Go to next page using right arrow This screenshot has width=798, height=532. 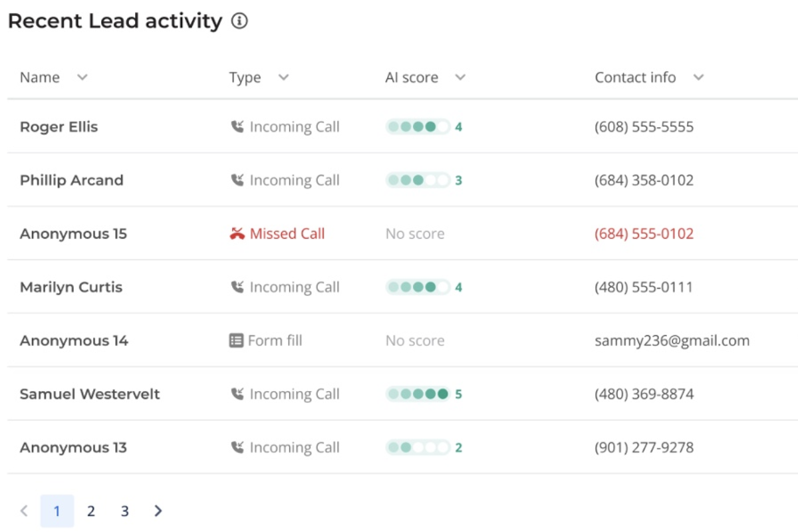click(158, 511)
